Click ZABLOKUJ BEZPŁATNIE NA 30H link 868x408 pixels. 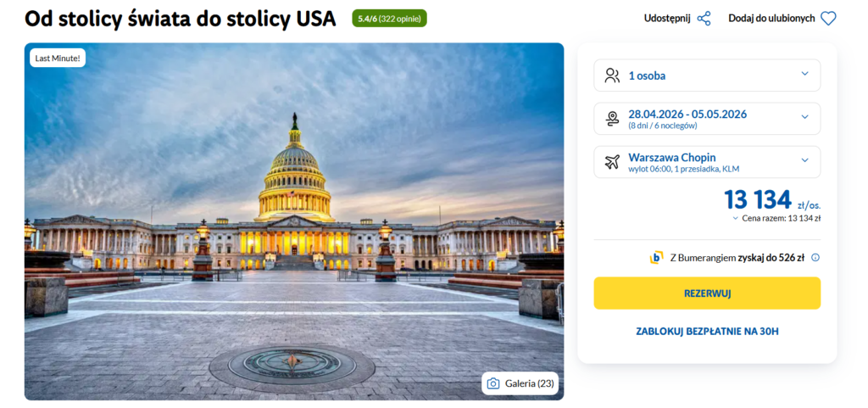(707, 331)
